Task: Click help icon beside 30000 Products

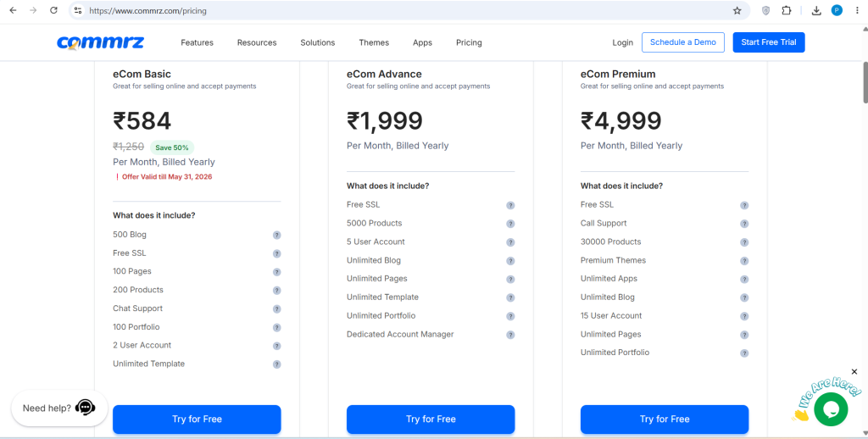Action: coord(744,242)
